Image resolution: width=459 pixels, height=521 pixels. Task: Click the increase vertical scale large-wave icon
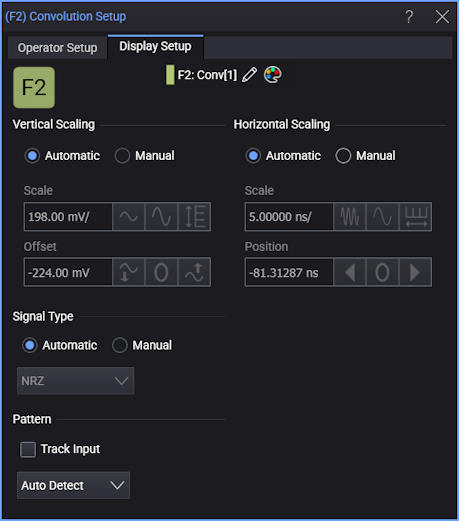161,217
